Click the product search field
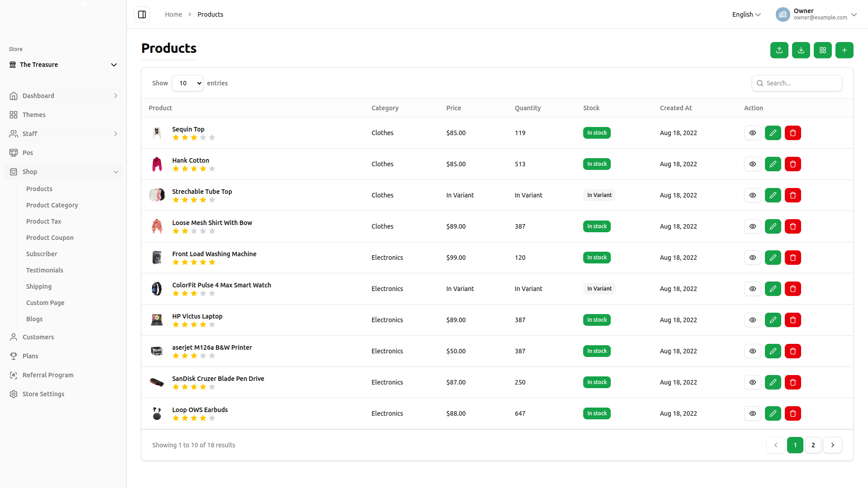The image size is (868, 488). point(800,83)
